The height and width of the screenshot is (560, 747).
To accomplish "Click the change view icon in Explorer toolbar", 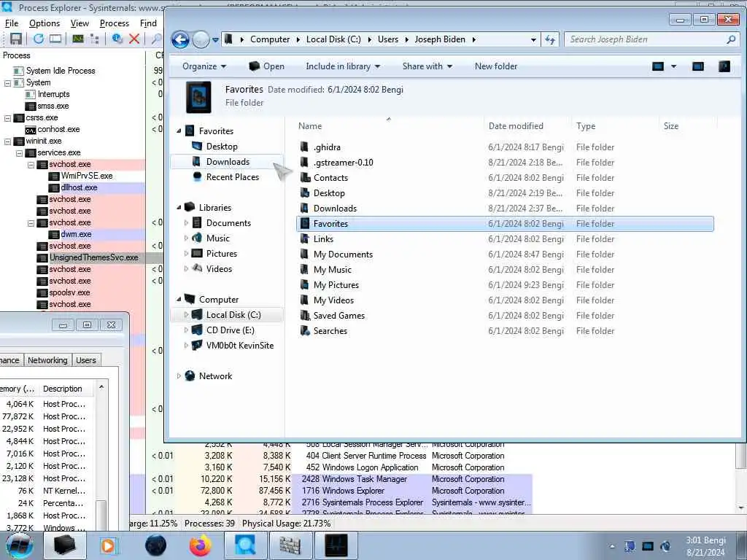I will 658,66.
